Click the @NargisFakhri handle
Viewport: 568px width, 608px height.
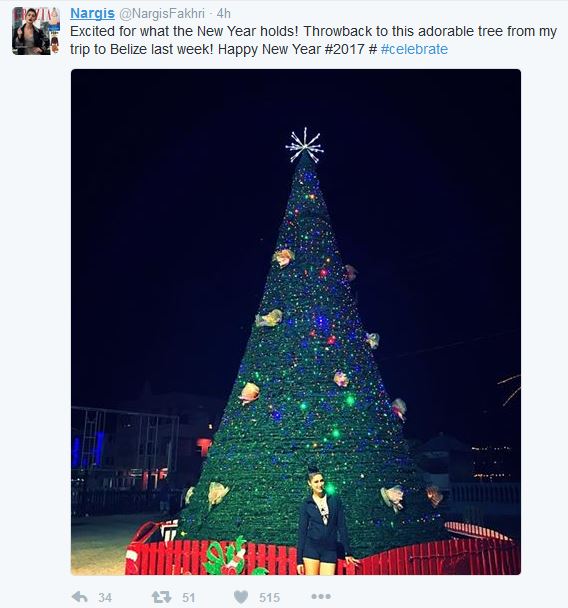(x=162, y=14)
